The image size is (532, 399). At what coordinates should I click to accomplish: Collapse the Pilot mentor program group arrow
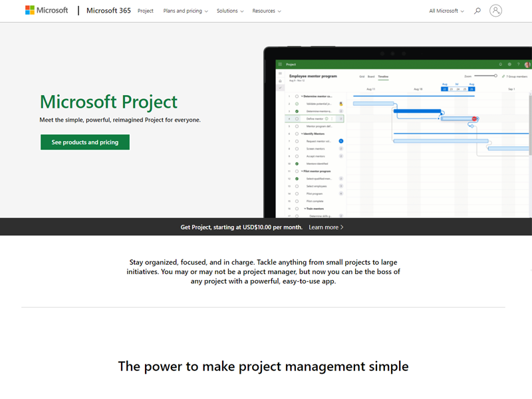[x=302, y=172]
